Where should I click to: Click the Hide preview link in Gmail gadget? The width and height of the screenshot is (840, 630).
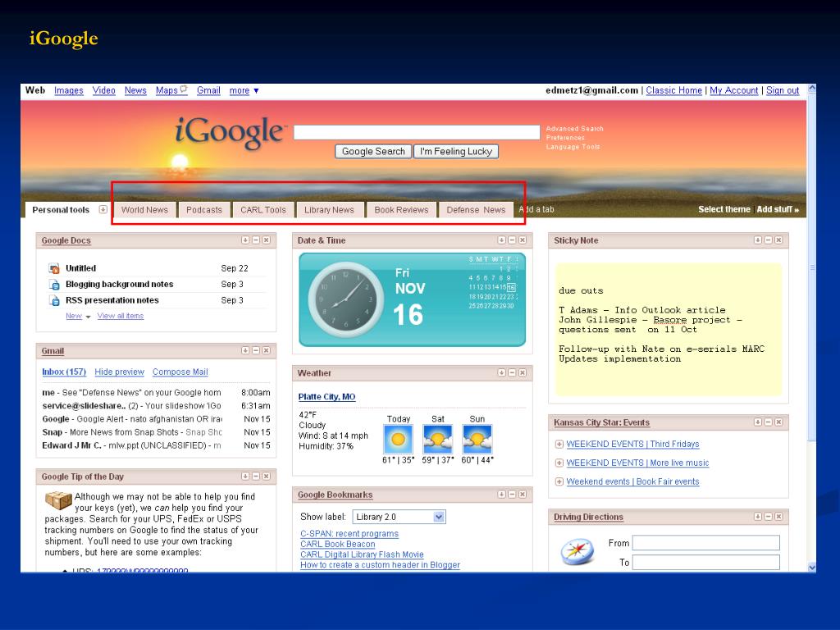point(120,372)
